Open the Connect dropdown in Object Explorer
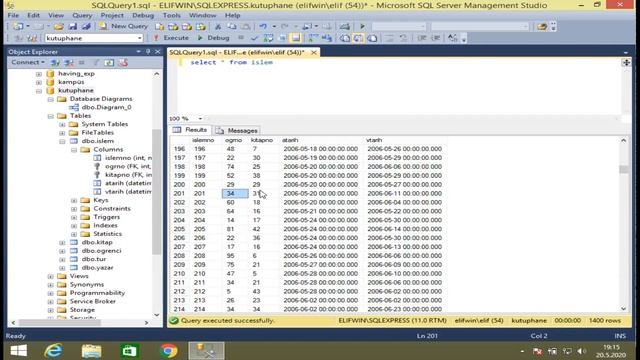 click(x=28, y=62)
